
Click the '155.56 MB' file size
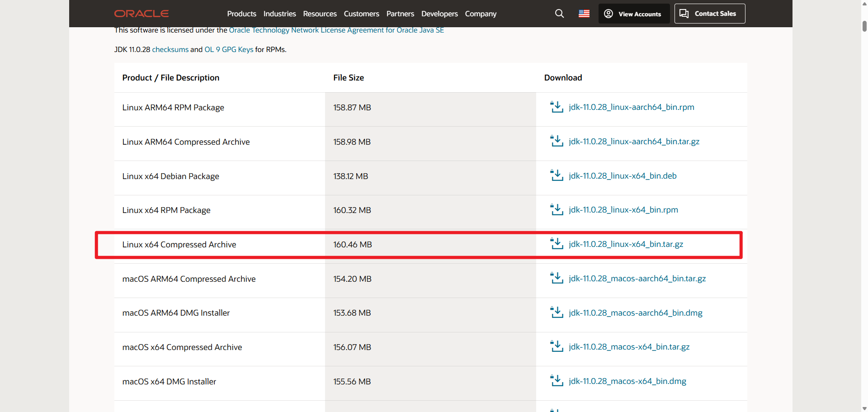pyautogui.click(x=352, y=382)
